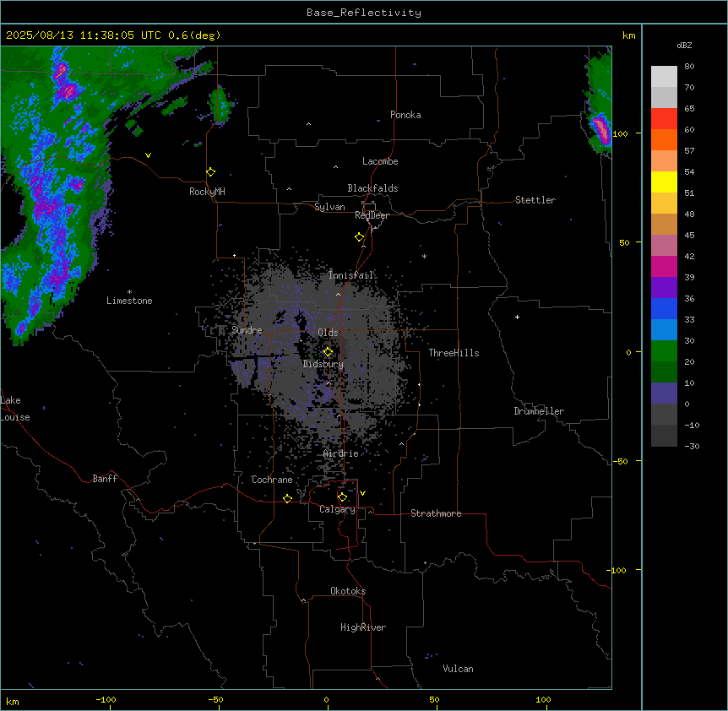The image size is (728, 711).
Task: Click the brown 48 dBZ legend swatch
Action: [x=664, y=224]
